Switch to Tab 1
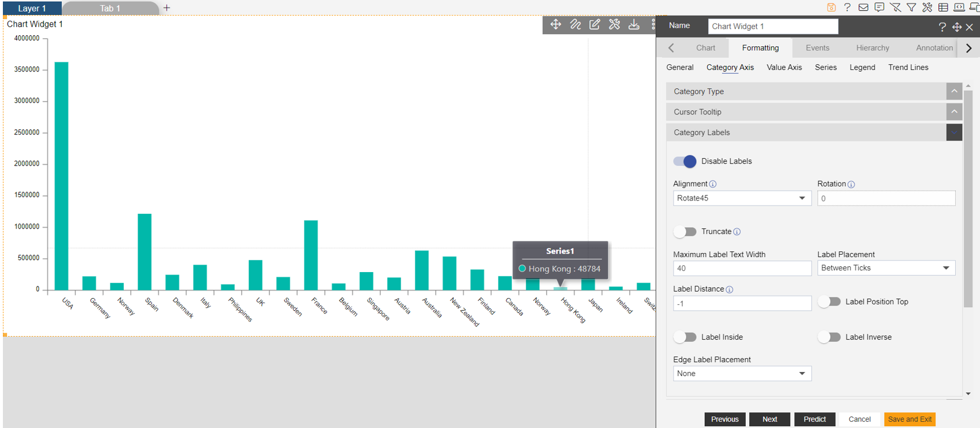 pyautogui.click(x=110, y=8)
